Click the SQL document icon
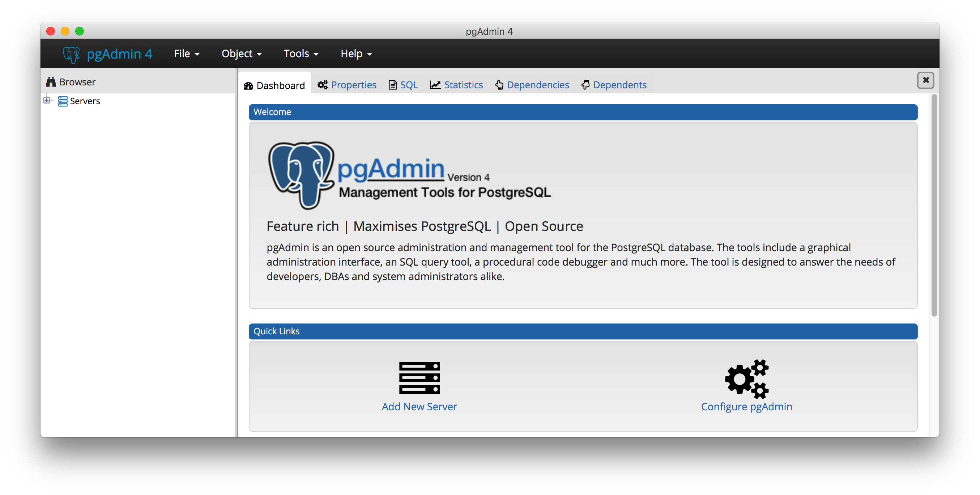The width and height of the screenshot is (980, 495). (x=393, y=85)
